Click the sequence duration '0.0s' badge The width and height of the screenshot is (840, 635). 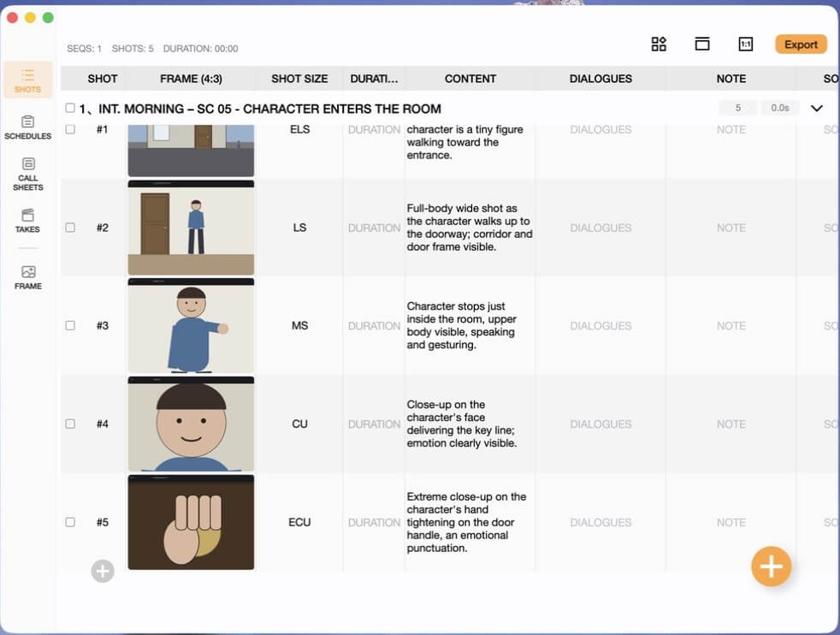click(779, 108)
